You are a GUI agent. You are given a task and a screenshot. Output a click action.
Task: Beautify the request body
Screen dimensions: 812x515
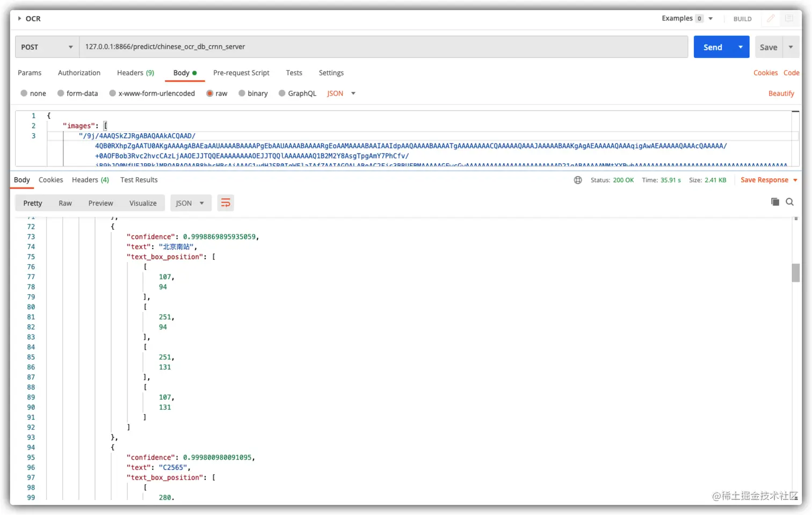point(781,93)
